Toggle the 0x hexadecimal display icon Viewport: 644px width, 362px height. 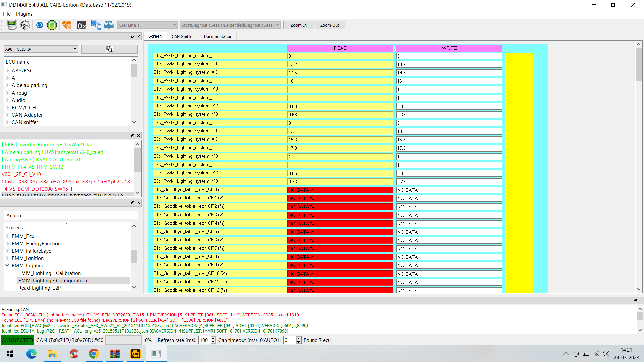click(81, 25)
